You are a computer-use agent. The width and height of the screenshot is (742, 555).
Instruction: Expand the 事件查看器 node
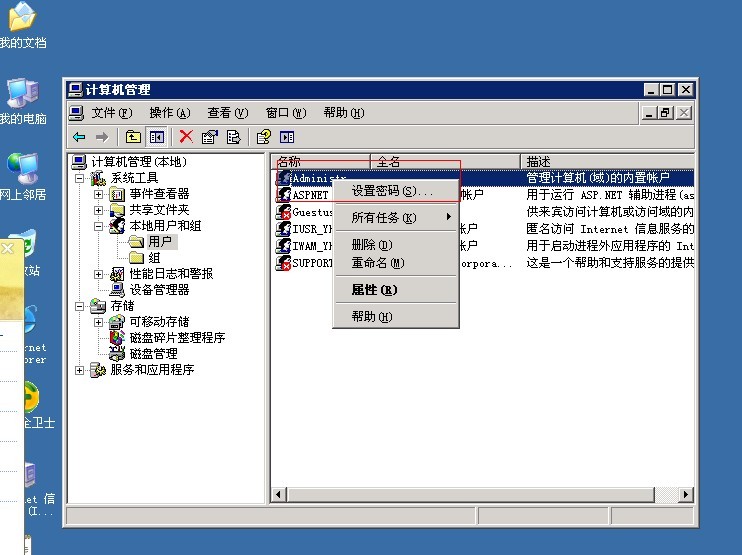(98, 194)
